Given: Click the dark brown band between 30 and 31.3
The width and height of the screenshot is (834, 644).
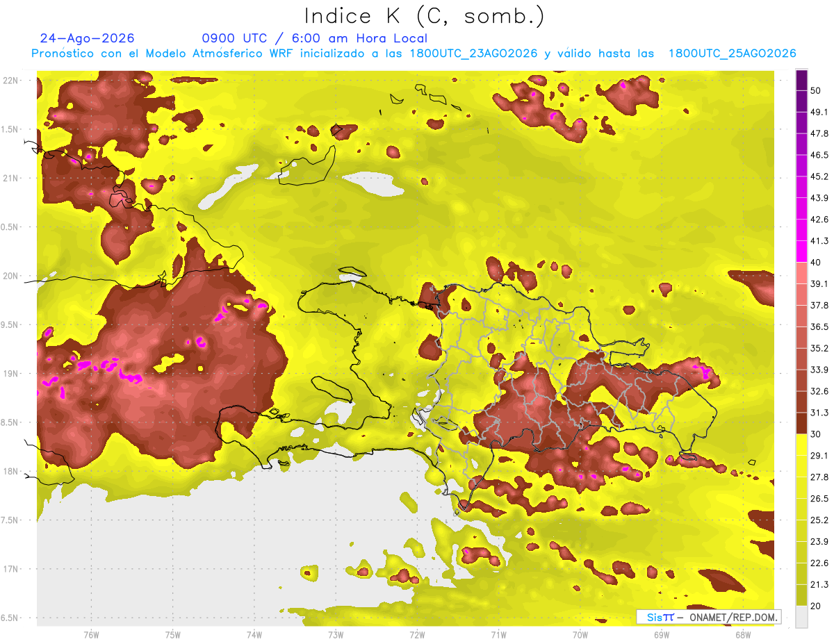Looking at the screenshot, I should click(x=801, y=423).
